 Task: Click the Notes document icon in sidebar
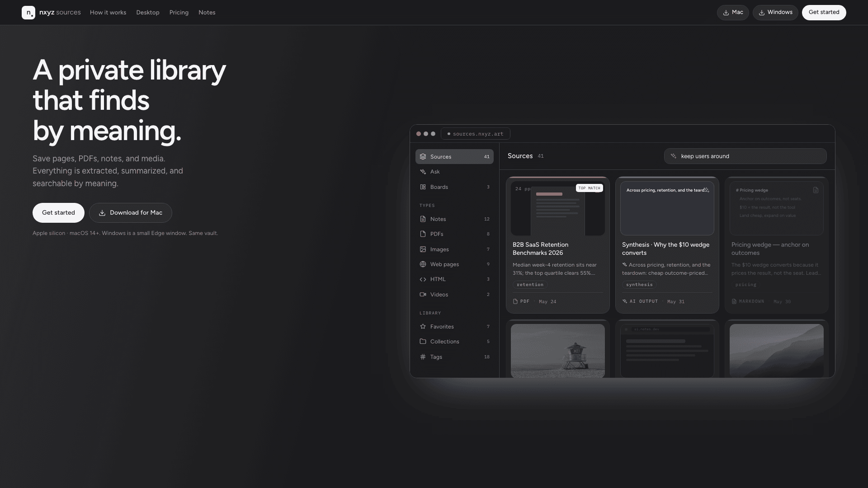(x=423, y=219)
